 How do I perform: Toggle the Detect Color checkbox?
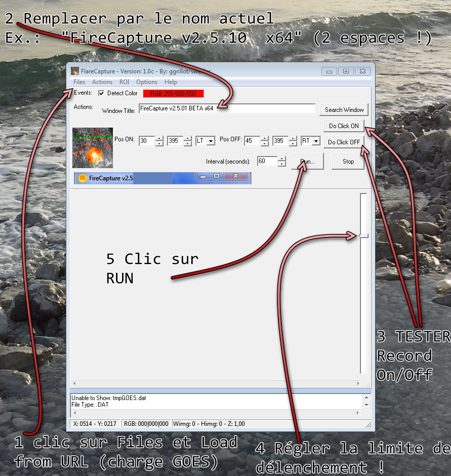[101, 93]
